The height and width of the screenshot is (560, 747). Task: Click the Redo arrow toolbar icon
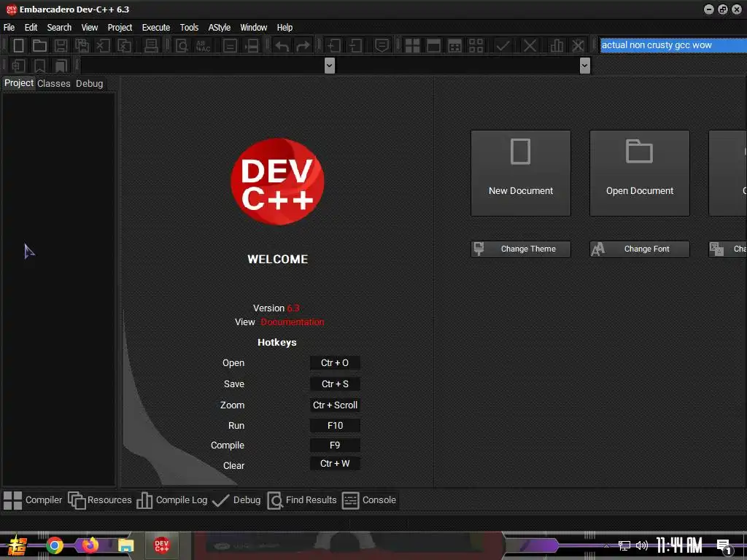pyautogui.click(x=303, y=46)
